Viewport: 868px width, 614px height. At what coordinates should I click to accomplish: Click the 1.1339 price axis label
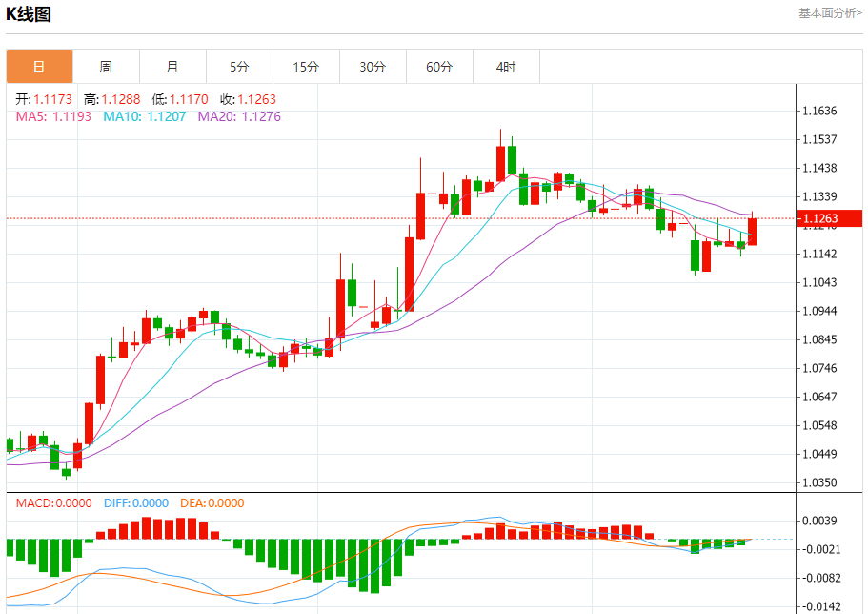pos(819,196)
